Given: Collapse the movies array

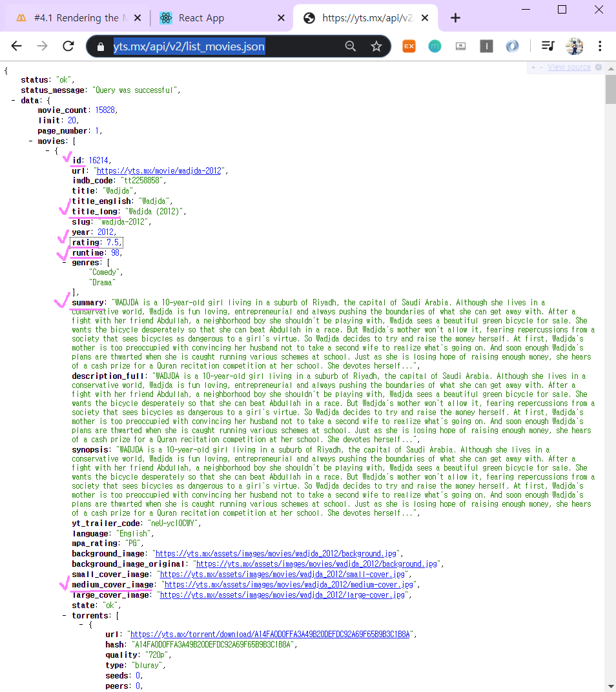Looking at the screenshot, I should click(30, 141).
